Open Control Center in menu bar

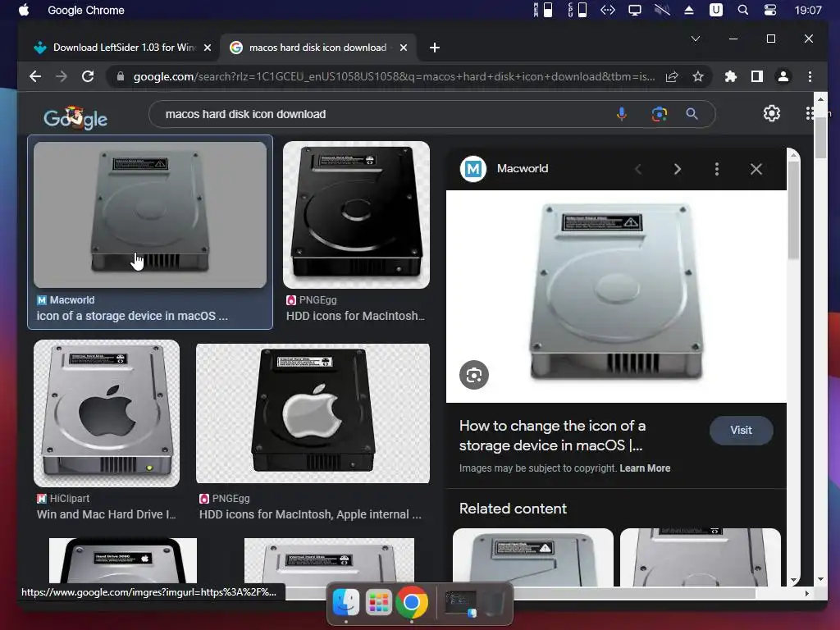770,10
